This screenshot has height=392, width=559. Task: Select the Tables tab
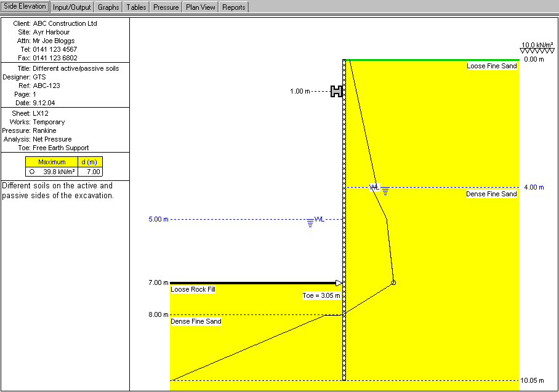(x=136, y=7)
